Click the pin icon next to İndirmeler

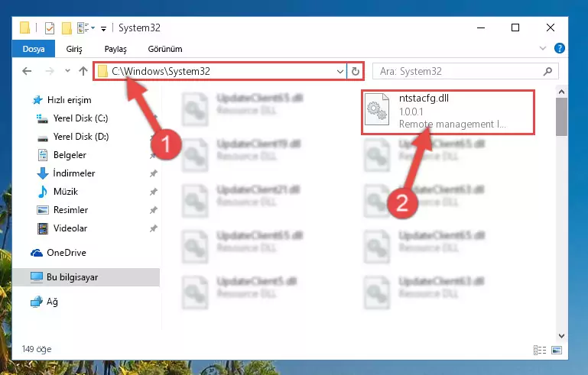coord(154,173)
